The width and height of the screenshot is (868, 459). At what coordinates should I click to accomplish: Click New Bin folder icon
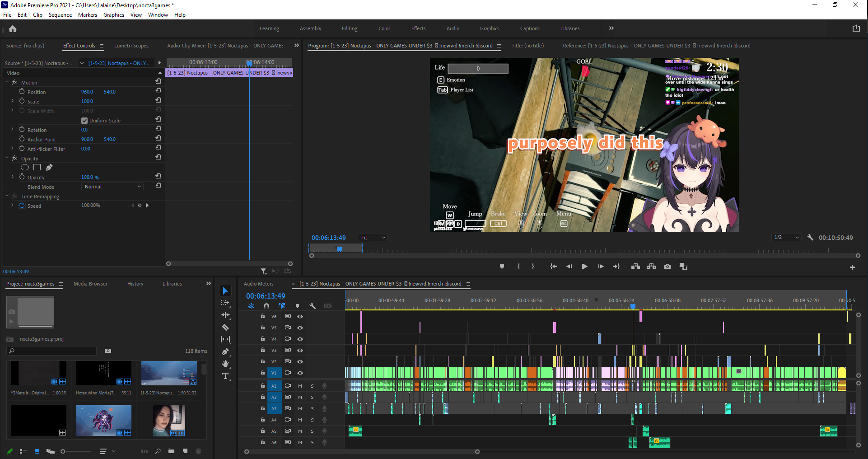tap(171, 451)
